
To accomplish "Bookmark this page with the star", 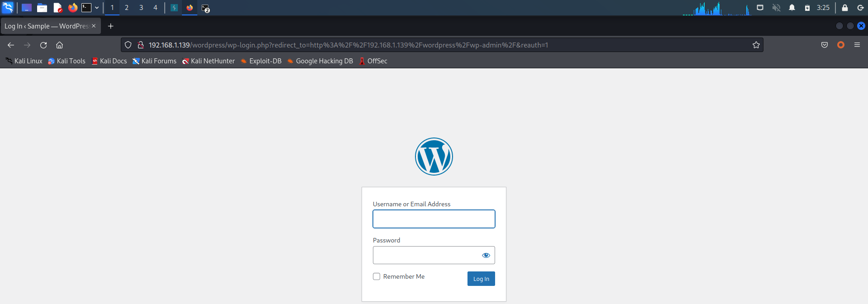I will [x=756, y=45].
